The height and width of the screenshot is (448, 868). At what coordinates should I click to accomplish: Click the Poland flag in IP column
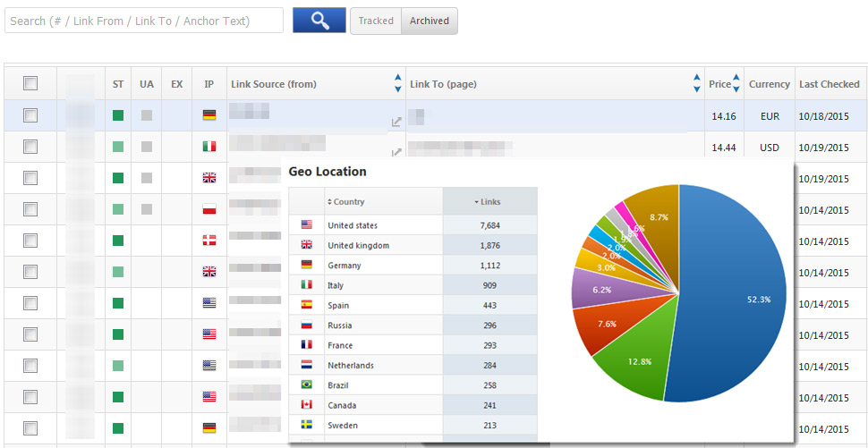[209, 209]
